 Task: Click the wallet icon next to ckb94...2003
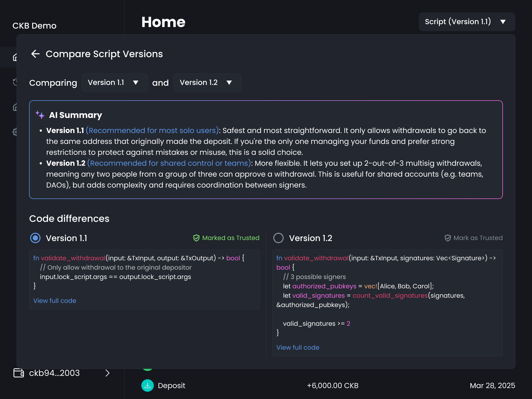pos(19,373)
